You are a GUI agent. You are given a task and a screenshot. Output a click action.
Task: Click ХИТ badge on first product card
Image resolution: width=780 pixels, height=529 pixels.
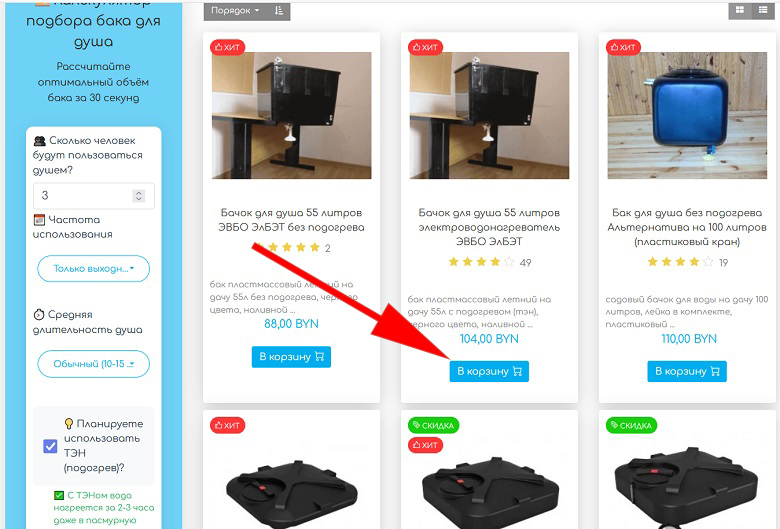227,47
